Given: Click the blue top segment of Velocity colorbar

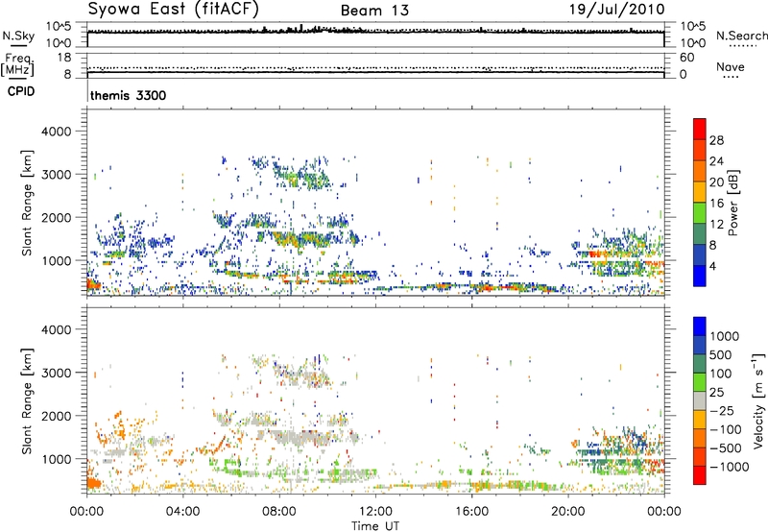Looking at the screenshot, I should tap(700, 326).
